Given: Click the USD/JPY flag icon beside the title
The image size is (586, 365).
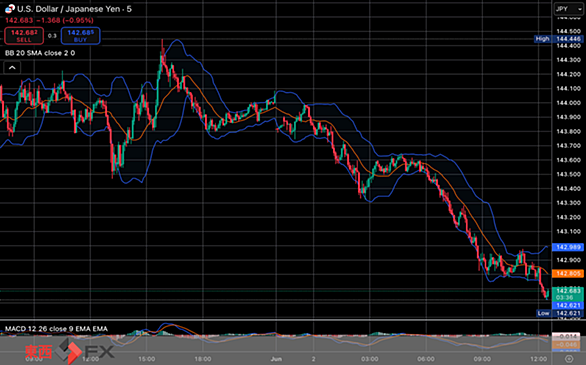Looking at the screenshot, I should pos(10,9).
